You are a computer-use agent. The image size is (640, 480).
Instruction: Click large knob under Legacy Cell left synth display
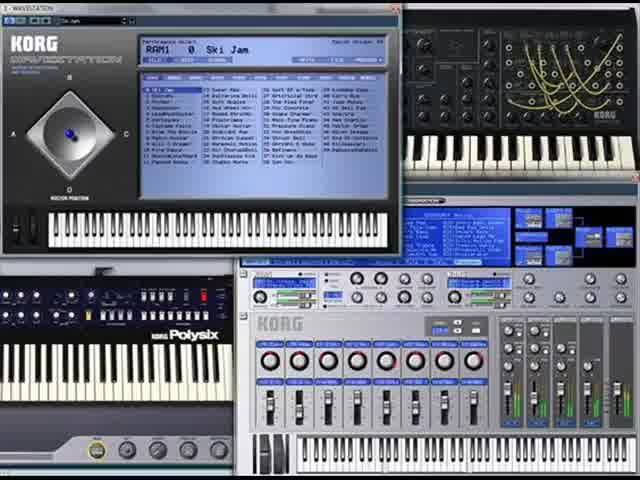[260, 298]
